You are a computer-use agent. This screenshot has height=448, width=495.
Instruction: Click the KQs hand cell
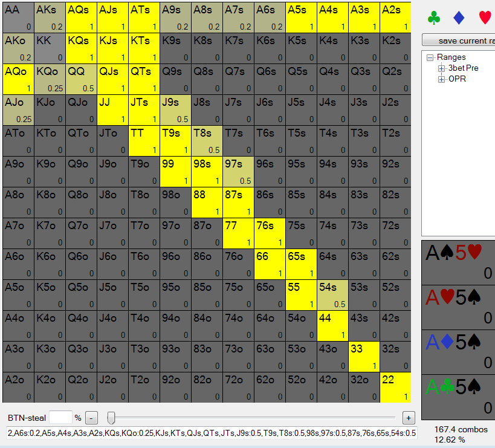(81, 48)
